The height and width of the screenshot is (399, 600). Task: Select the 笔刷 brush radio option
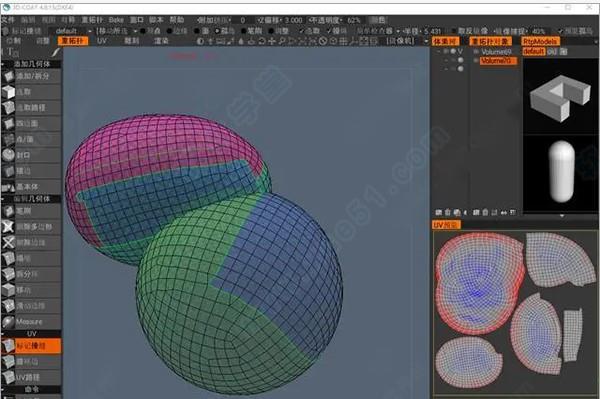pyautogui.click(x=252, y=31)
